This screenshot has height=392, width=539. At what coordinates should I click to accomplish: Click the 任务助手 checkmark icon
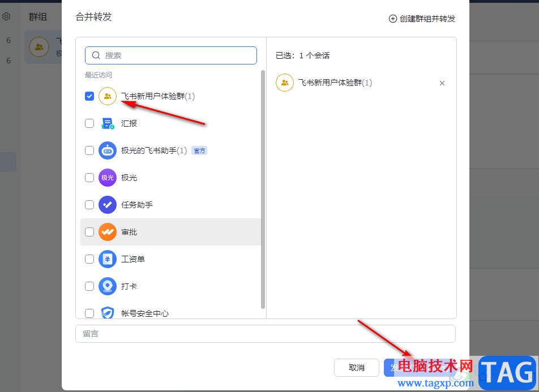(108, 205)
